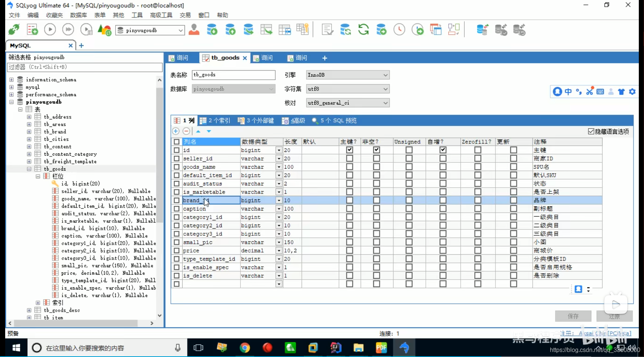Image resolution: width=644 pixels, height=357 pixels.
Task: Move column down with blue arrow
Action: 209,131
